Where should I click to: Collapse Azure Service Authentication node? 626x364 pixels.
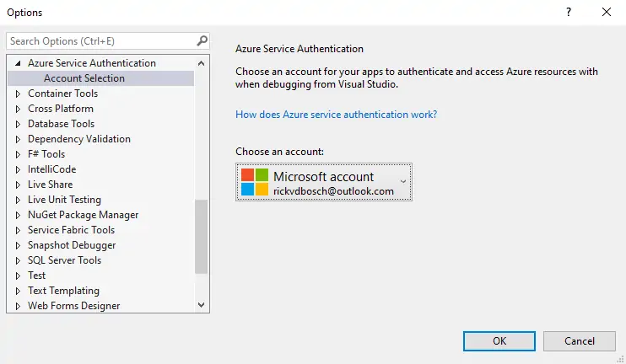18,63
